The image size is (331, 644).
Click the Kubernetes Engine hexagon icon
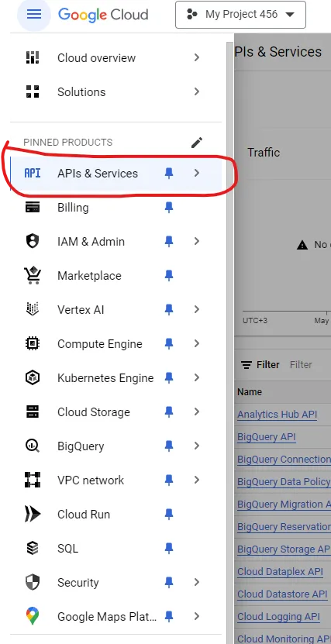pos(33,378)
